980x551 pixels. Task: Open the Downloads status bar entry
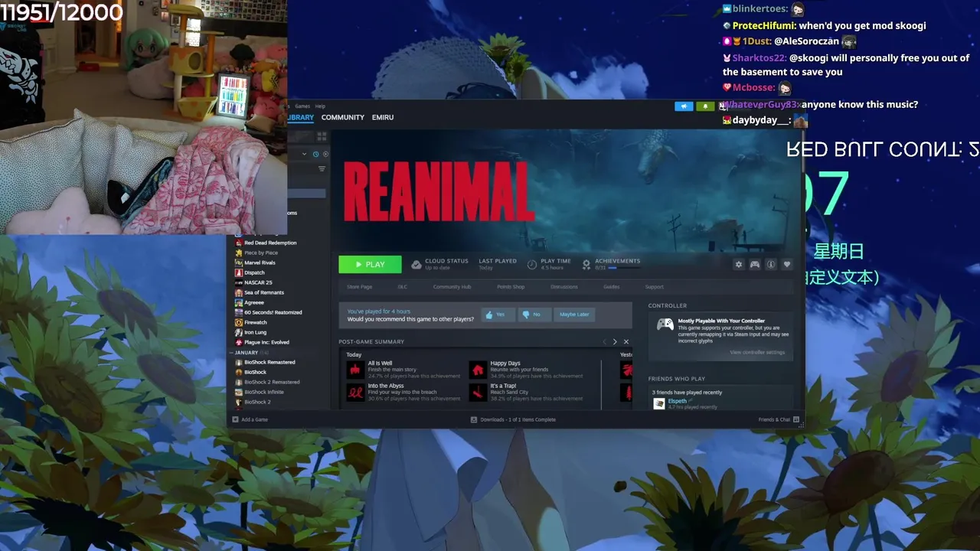(x=513, y=419)
